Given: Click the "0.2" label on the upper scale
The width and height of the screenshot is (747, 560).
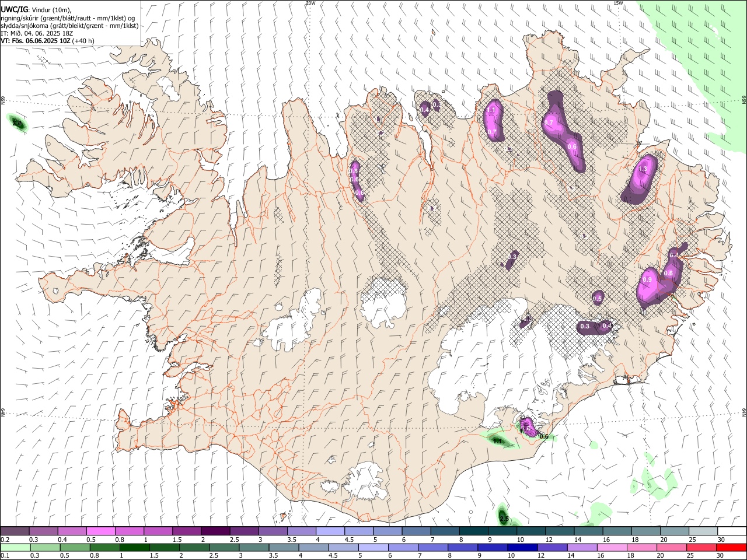Looking at the screenshot, I should pos(5,540).
